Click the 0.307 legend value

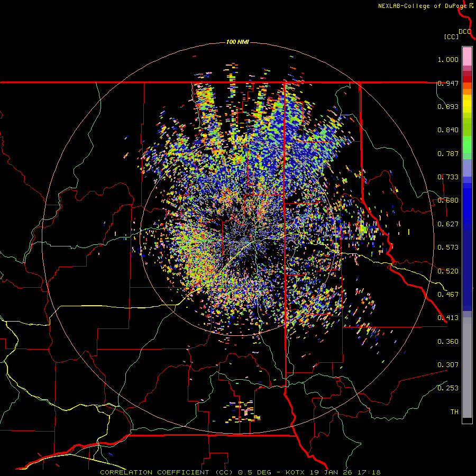448,365
